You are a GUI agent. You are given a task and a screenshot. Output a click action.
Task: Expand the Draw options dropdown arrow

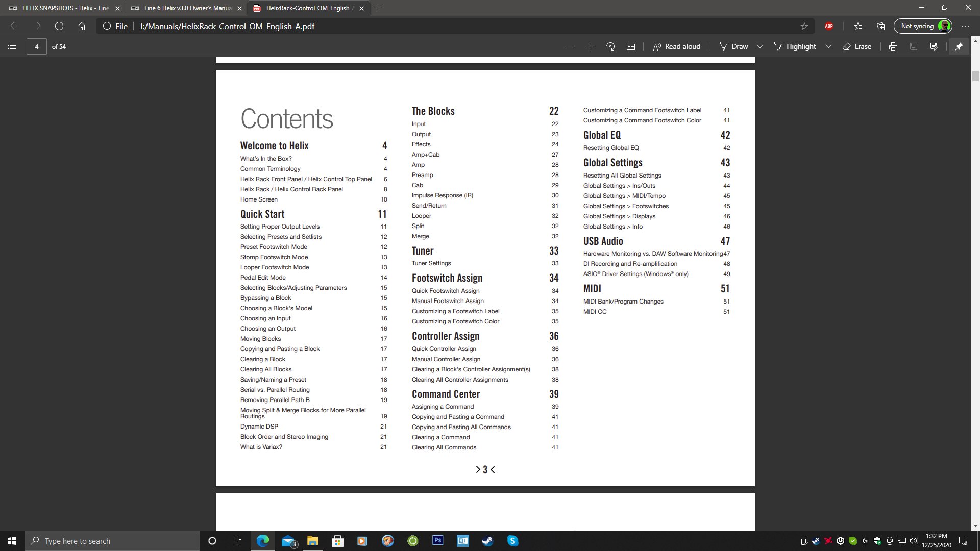click(x=759, y=46)
